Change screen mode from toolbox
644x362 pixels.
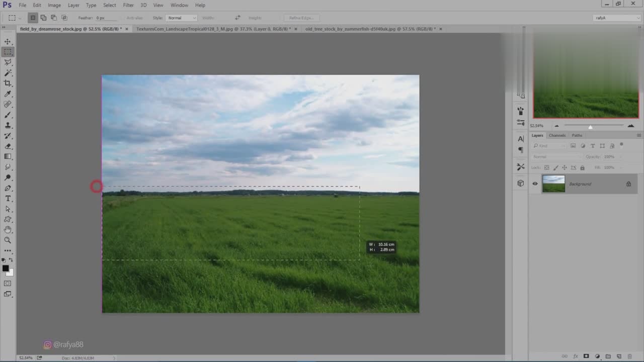8,294
